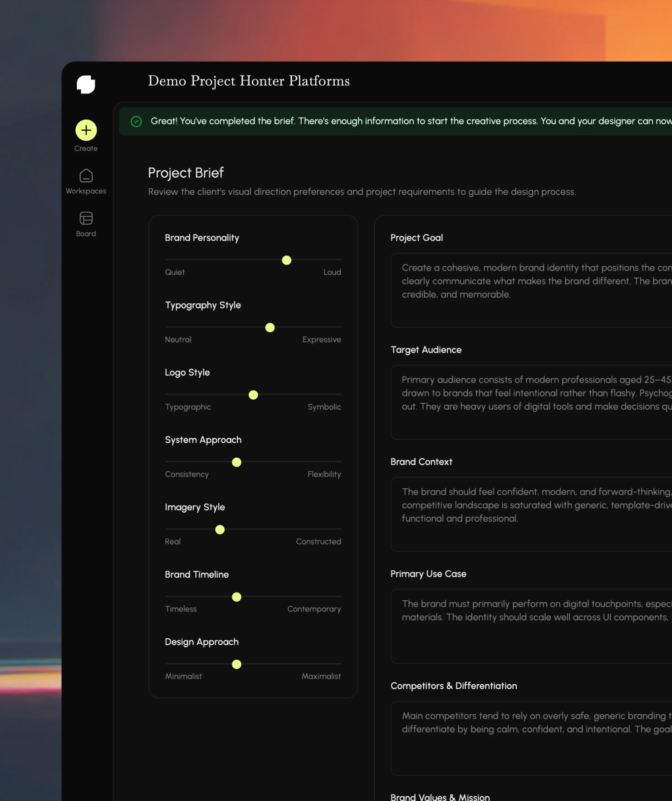Click the Competitors & Differentiation text field
The width and height of the screenshot is (672, 801).
(x=530, y=738)
